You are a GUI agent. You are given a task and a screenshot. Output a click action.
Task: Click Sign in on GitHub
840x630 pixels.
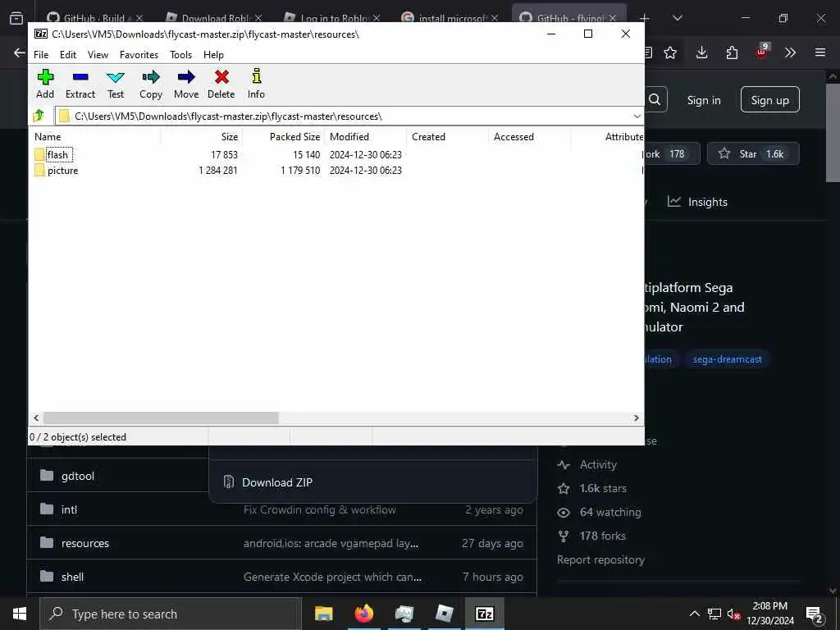[x=704, y=100]
